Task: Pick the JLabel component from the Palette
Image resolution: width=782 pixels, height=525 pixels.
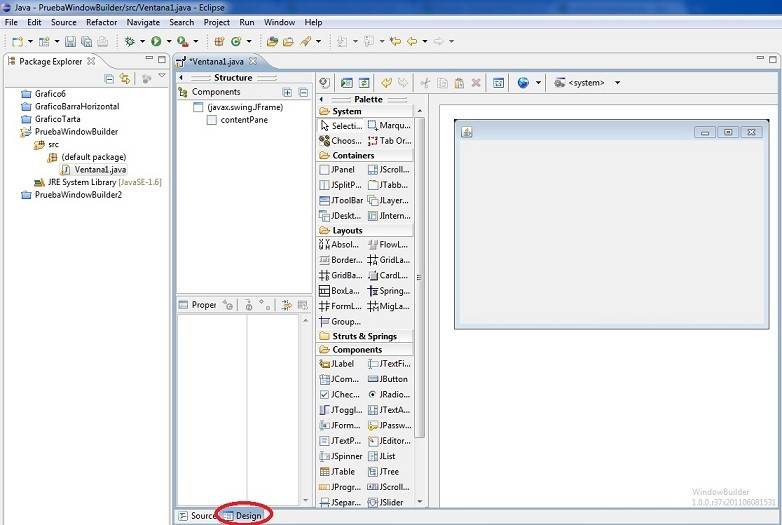Action: point(337,364)
